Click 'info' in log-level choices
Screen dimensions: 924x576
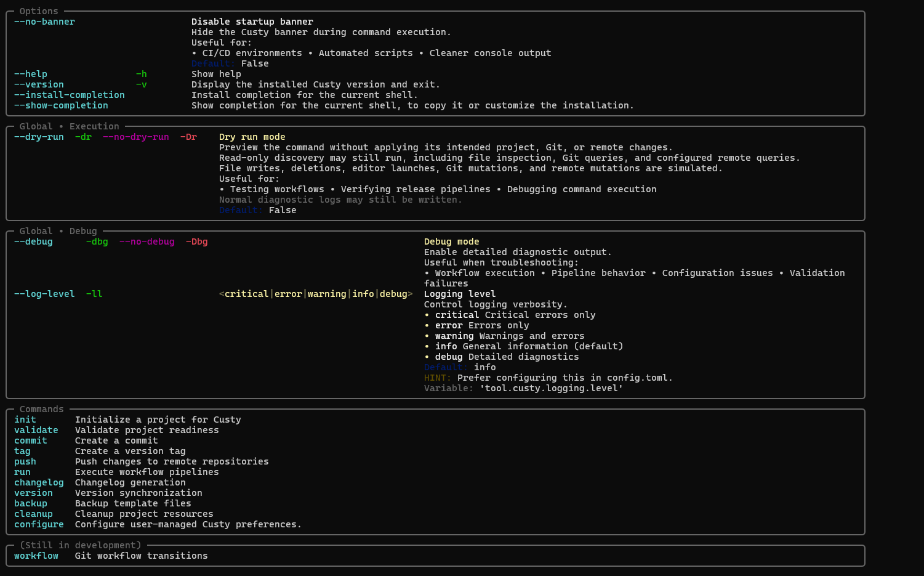363,294
